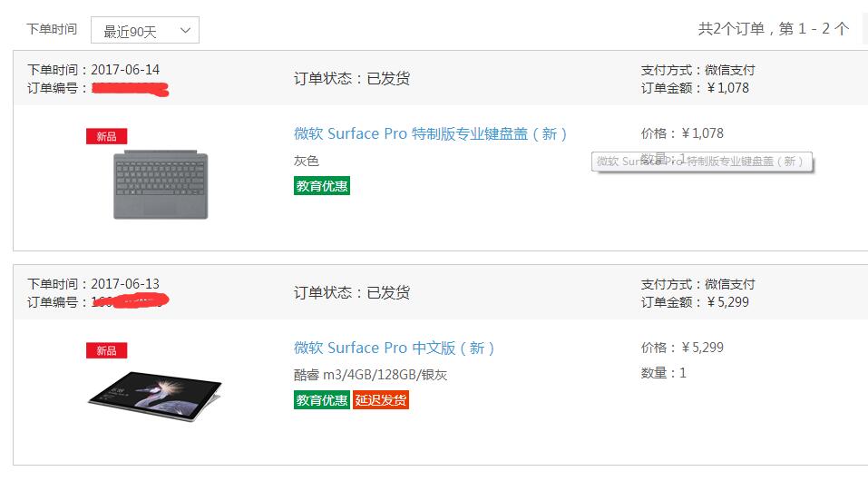Click the 下单时间 filter label
This screenshot has height=481, width=868.
[52, 30]
